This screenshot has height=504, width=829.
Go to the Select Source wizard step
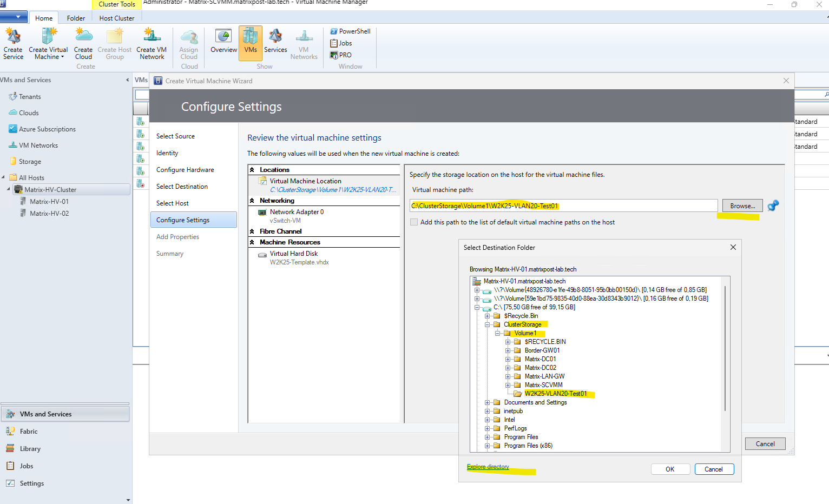[175, 136]
